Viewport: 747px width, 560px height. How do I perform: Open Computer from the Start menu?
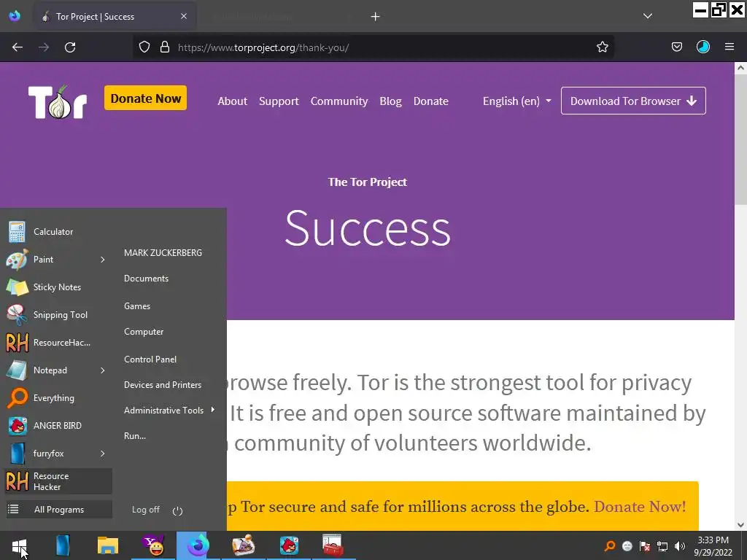click(x=144, y=332)
